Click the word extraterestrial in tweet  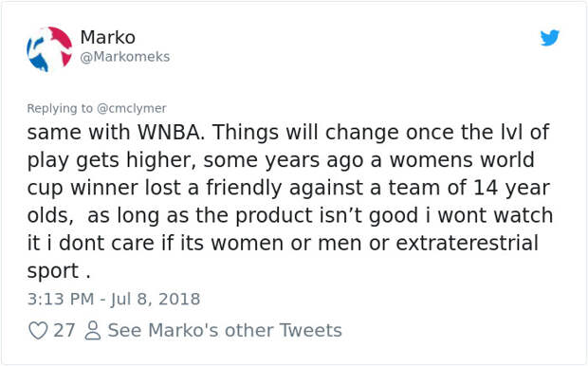tap(468, 243)
